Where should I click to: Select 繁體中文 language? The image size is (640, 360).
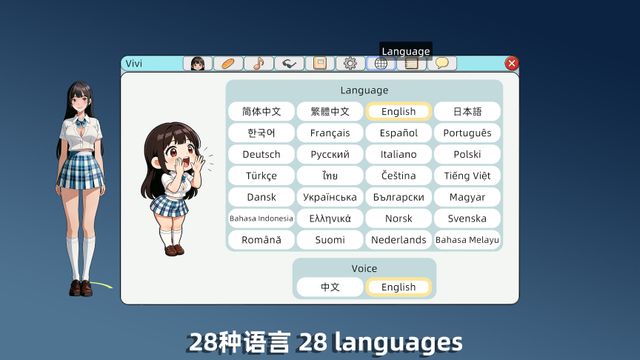pyautogui.click(x=330, y=111)
